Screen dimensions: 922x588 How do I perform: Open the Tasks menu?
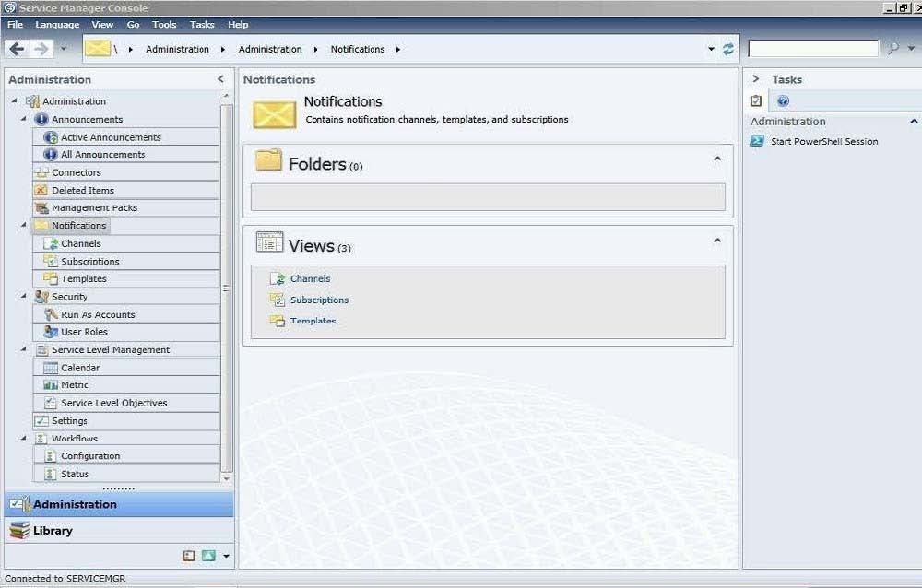click(202, 25)
